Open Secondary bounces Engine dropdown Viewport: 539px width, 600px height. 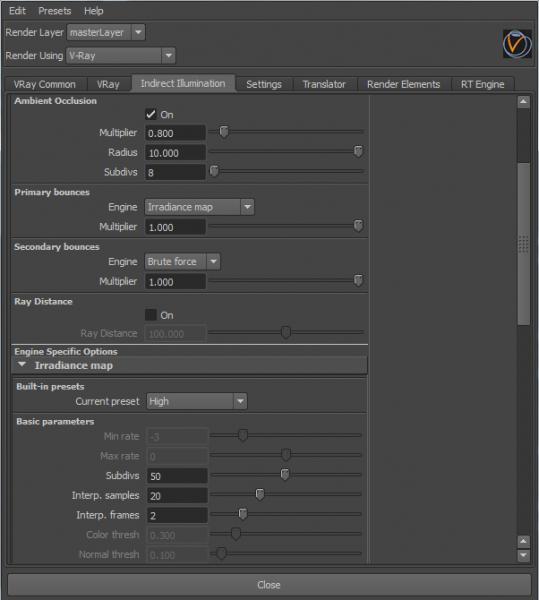(182, 262)
